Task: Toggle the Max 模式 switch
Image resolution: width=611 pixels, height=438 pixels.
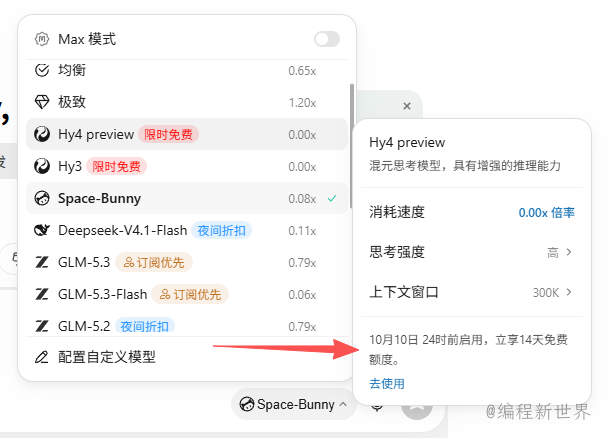Action: click(327, 39)
